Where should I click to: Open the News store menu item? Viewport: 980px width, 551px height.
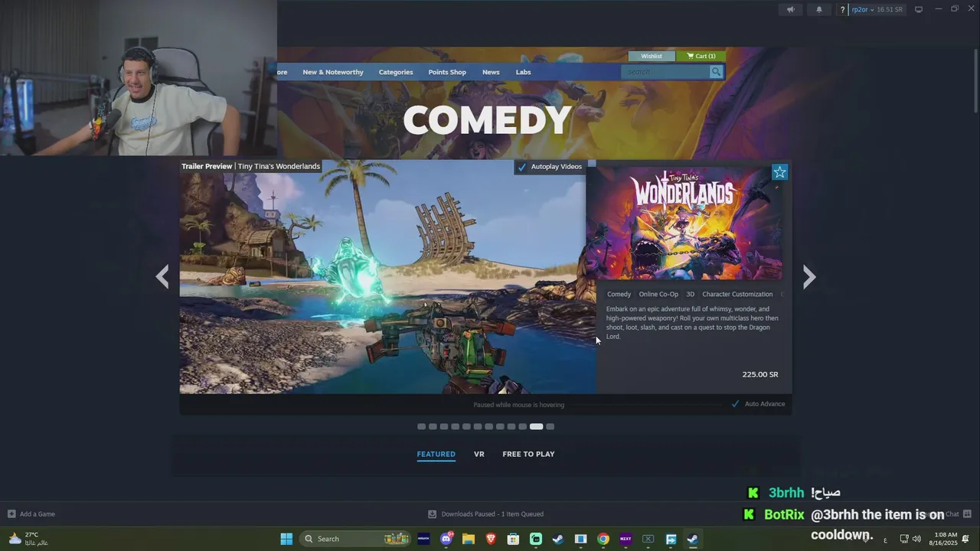pyautogui.click(x=491, y=72)
